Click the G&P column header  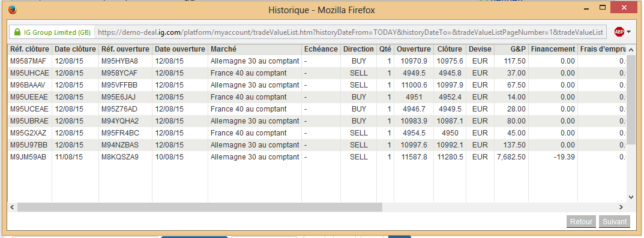tap(518, 49)
